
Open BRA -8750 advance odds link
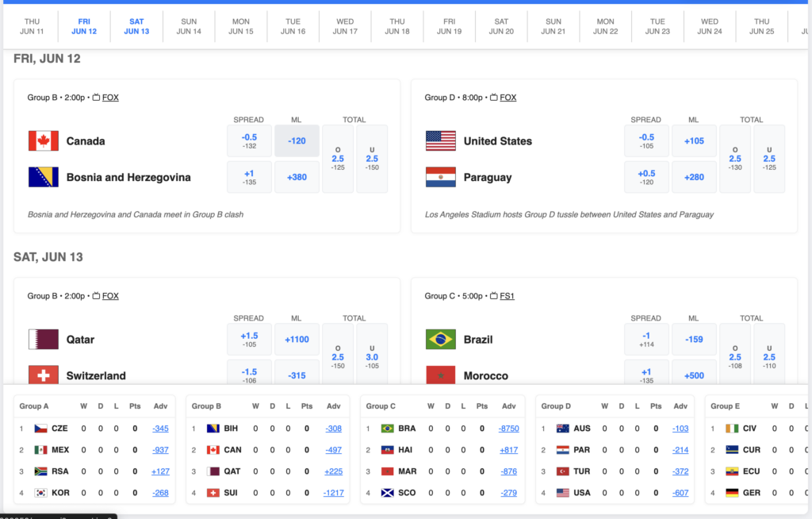point(508,429)
